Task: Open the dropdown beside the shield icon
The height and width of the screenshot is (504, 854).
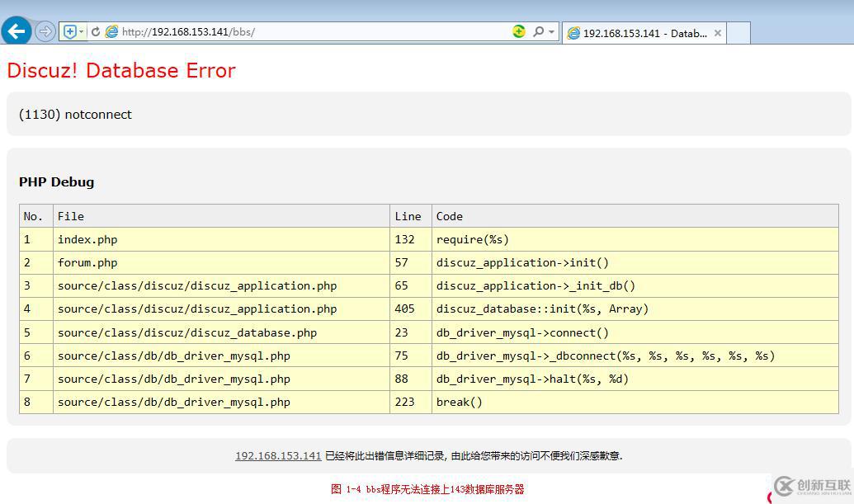Action: click(x=81, y=31)
